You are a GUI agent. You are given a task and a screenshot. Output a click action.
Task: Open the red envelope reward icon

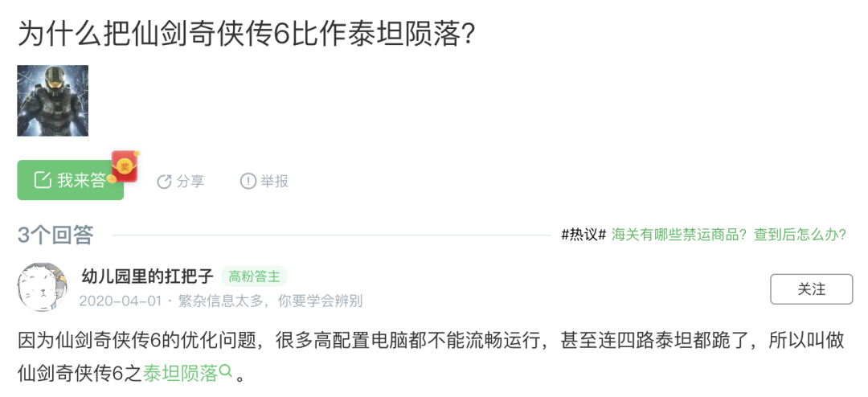[x=125, y=166]
